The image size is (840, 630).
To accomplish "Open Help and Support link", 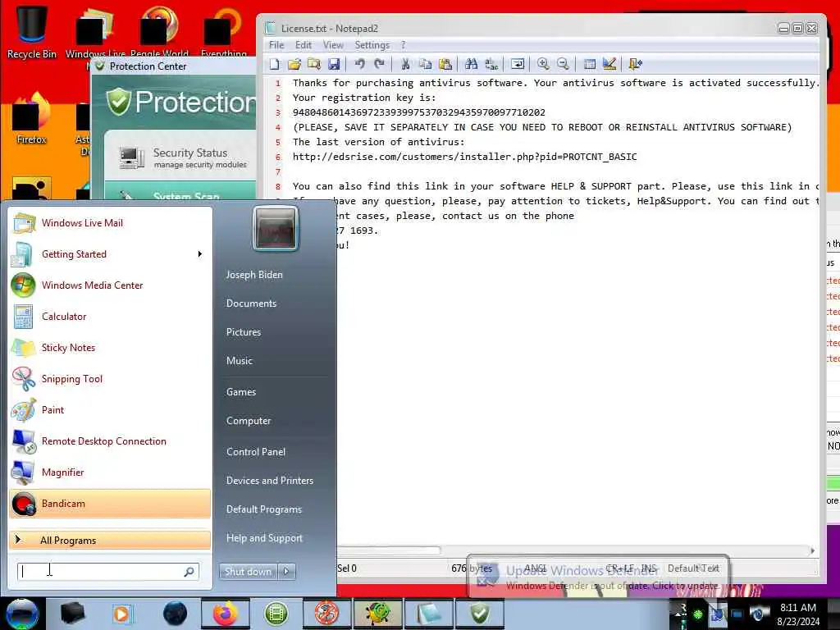I will [x=264, y=538].
